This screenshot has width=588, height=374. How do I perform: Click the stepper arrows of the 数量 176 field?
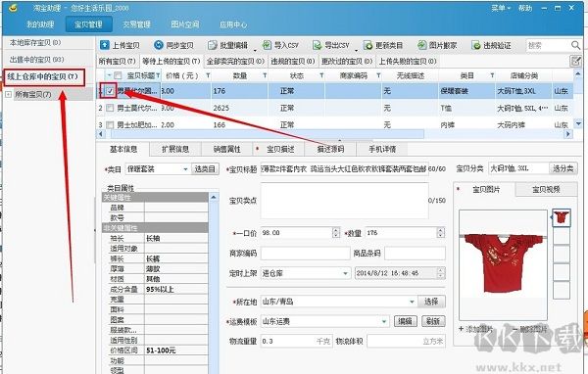coord(441,233)
